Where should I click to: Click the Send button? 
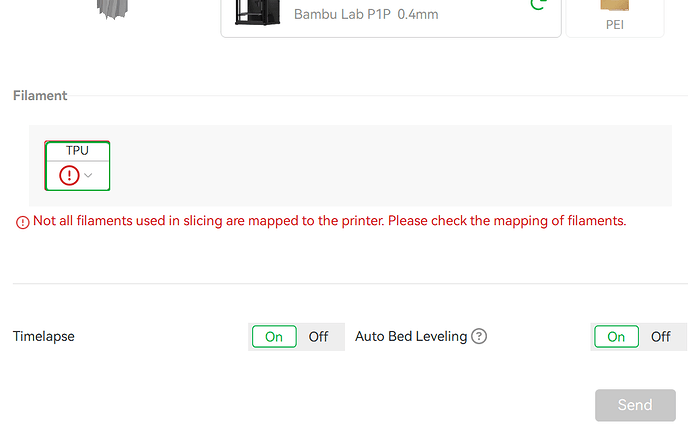(x=635, y=405)
